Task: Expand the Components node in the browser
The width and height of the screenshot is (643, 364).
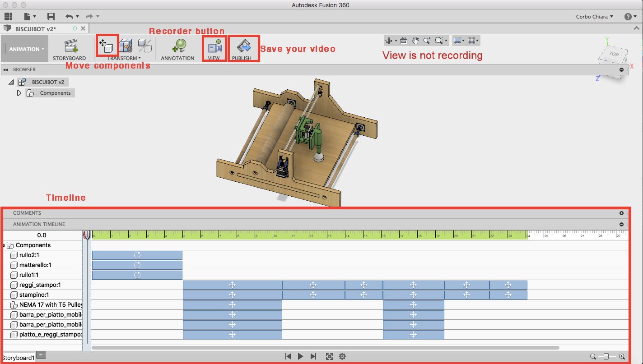Action: (19, 93)
